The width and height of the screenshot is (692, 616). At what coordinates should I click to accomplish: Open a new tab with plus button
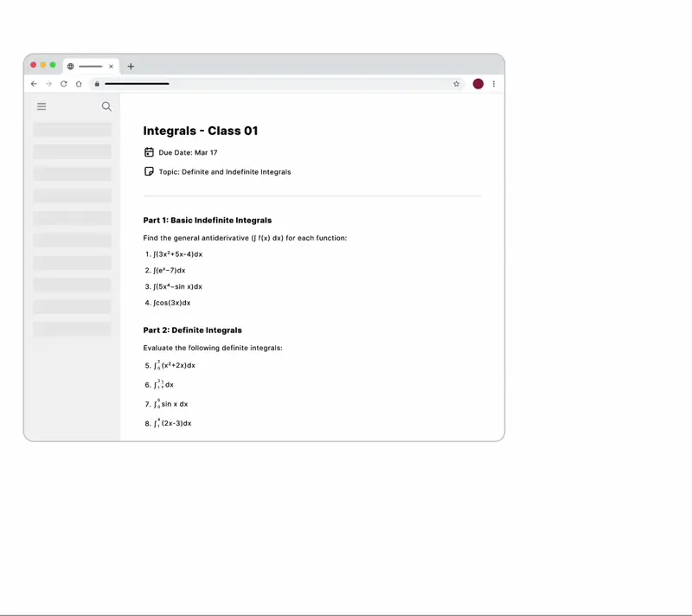point(131,67)
